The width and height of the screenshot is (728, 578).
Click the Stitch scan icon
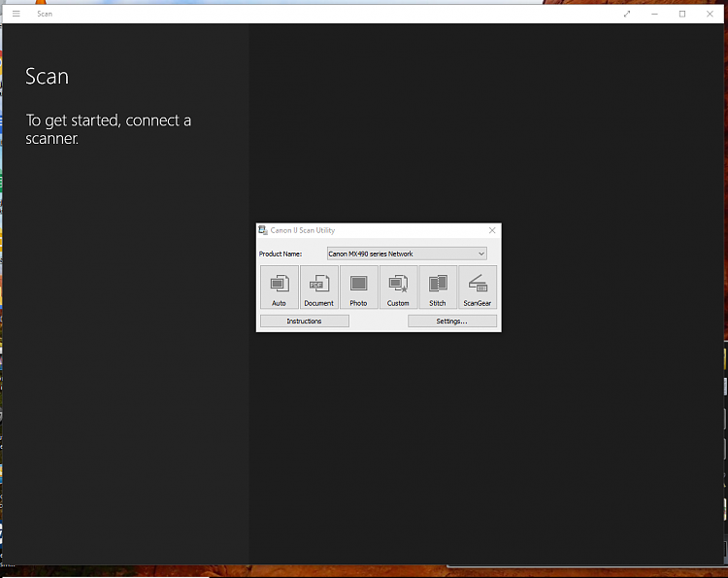[x=438, y=287]
